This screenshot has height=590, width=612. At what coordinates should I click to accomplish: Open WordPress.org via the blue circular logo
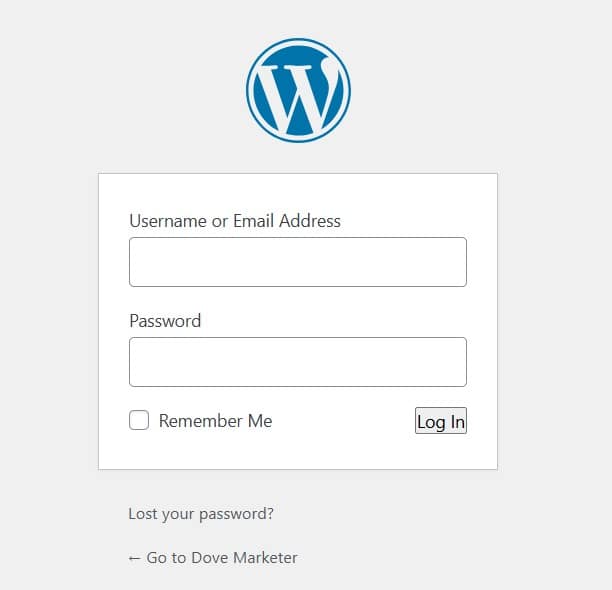[298, 90]
